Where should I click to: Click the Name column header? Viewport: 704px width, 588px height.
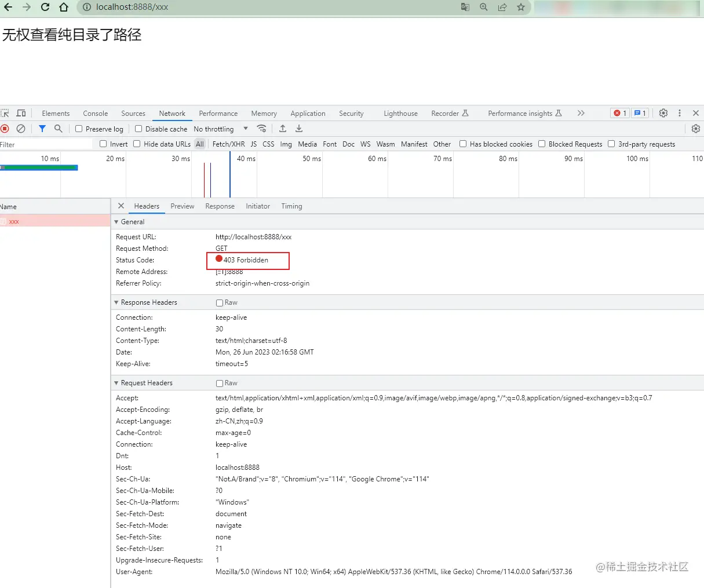(55, 207)
